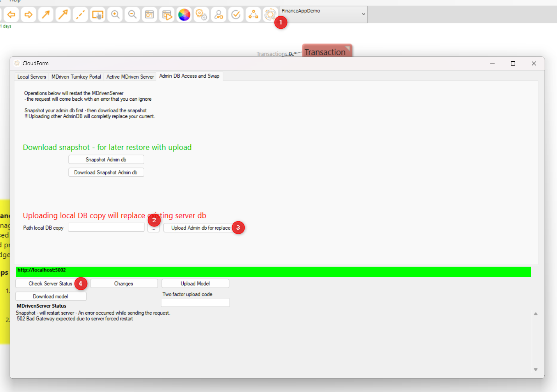Screen dimensions: 557x392
Task: Click the Path local DB copy field
Action: point(106,228)
